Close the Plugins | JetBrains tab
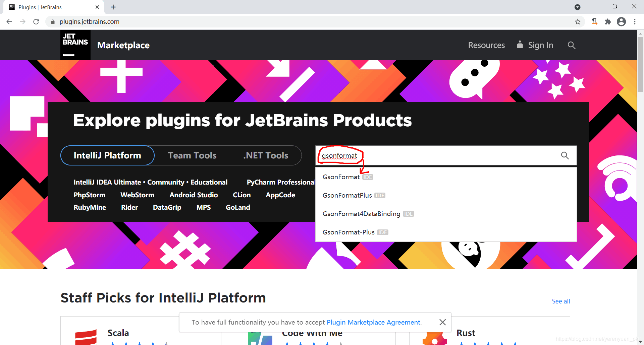This screenshot has width=644, height=345. coord(97,7)
